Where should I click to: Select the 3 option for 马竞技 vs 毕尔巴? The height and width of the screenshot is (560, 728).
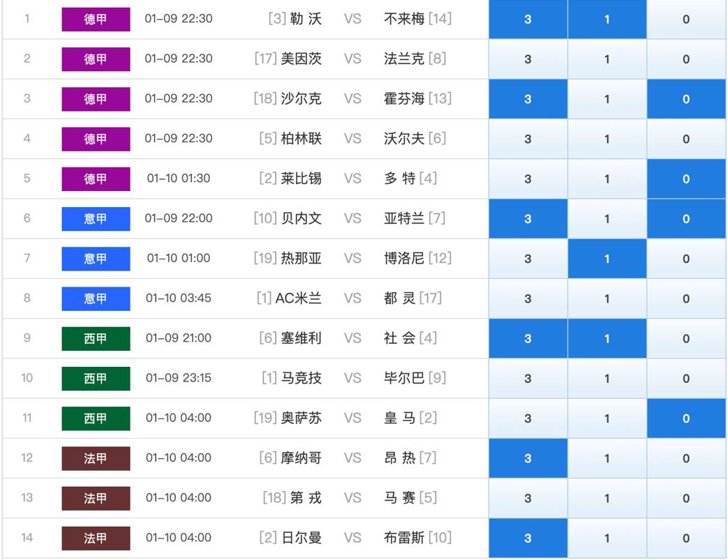click(528, 378)
